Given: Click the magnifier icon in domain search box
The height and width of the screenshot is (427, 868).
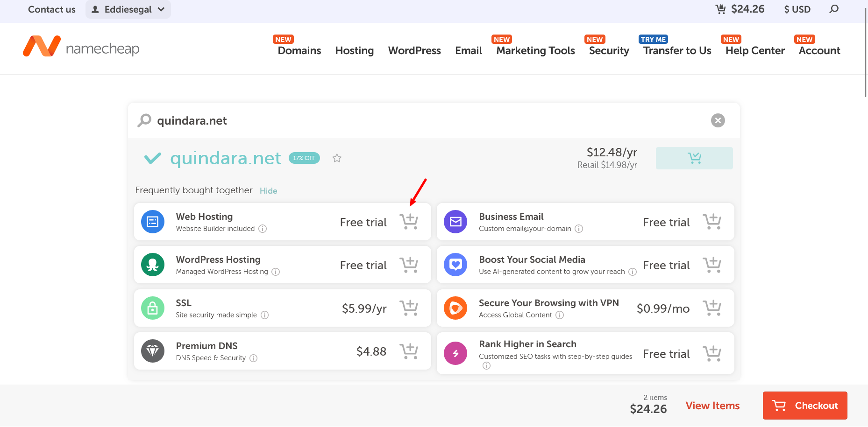Looking at the screenshot, I should [144, 120].
